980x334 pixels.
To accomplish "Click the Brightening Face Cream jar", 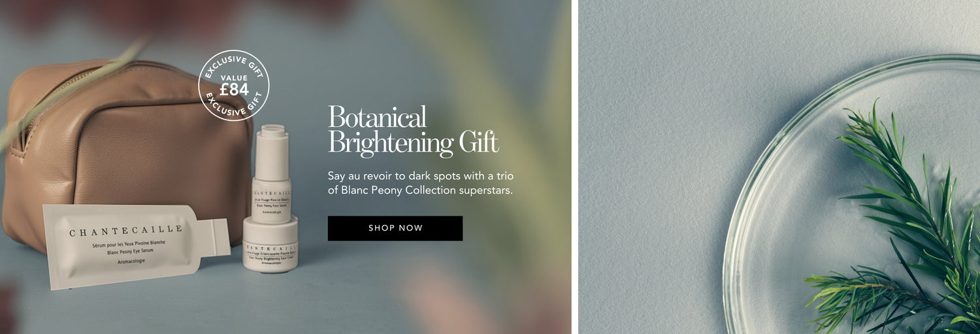I will click(270, 247).
